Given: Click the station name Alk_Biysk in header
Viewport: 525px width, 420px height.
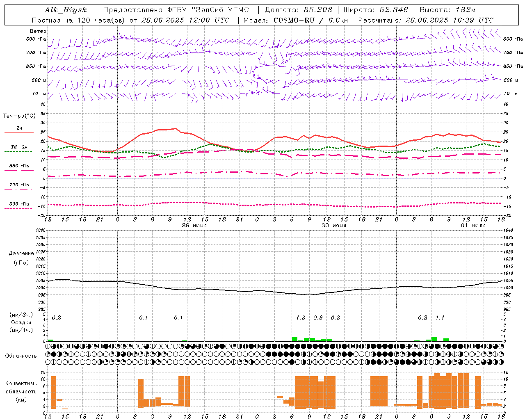Looking at the screenshot, I should tap(66, 10).
